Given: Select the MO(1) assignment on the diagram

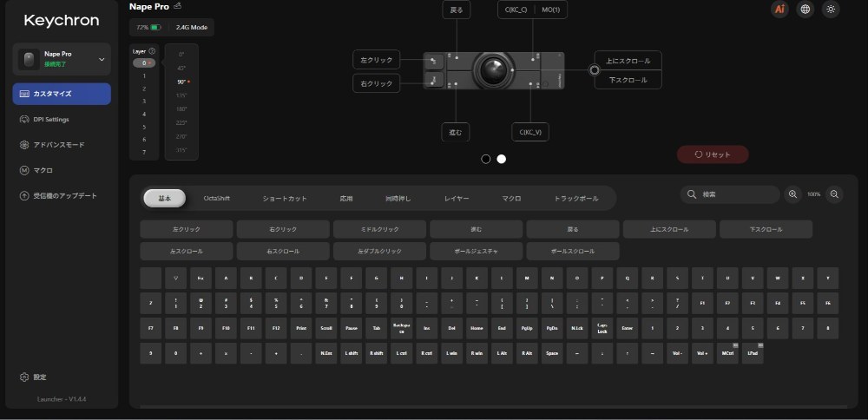Looking at the screenshot, I should pyautogui.click(x=551, y=10).
